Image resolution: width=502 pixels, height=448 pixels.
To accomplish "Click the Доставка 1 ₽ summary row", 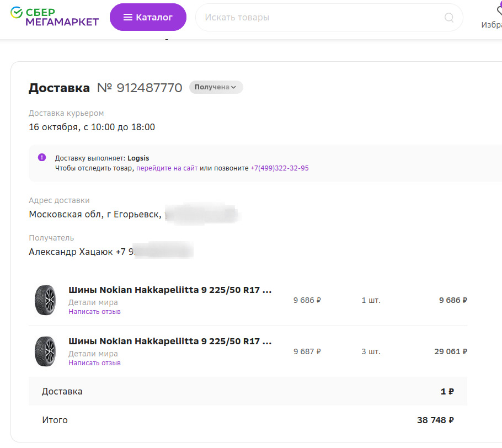I will pyautogui.click(x=248, y=391).
